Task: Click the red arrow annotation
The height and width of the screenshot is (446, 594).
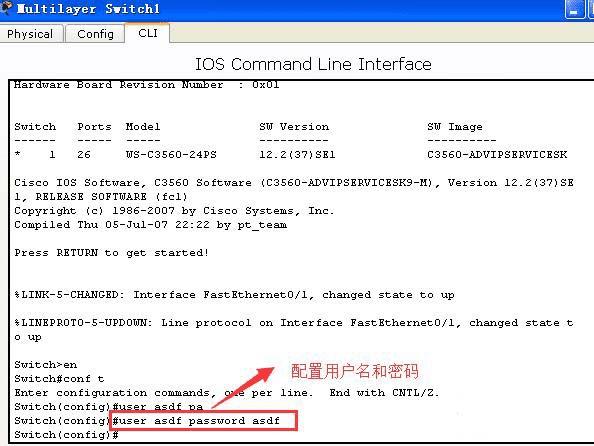Action: pyautogui.click(x=243, y=388)
